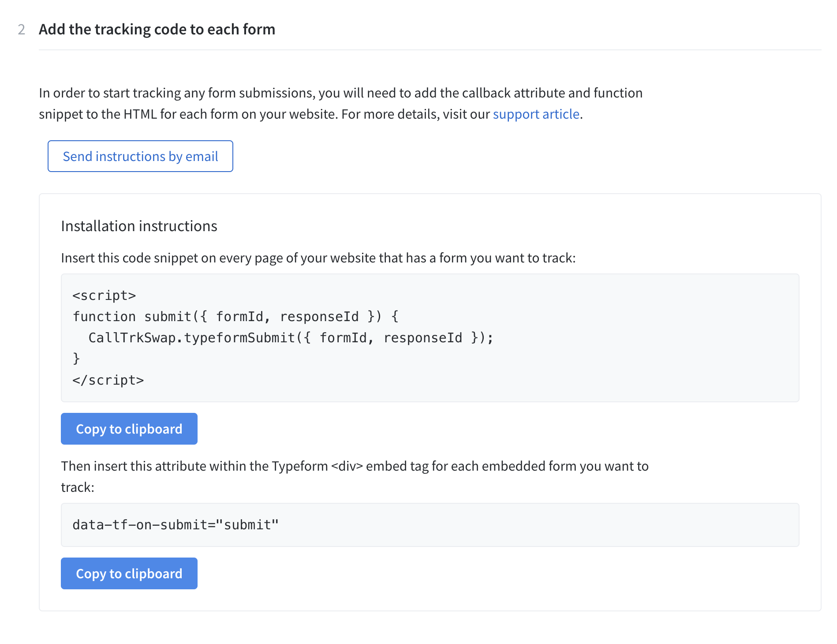Open the support article link
This screenshot has height=644, width=837.
point(536,114)
